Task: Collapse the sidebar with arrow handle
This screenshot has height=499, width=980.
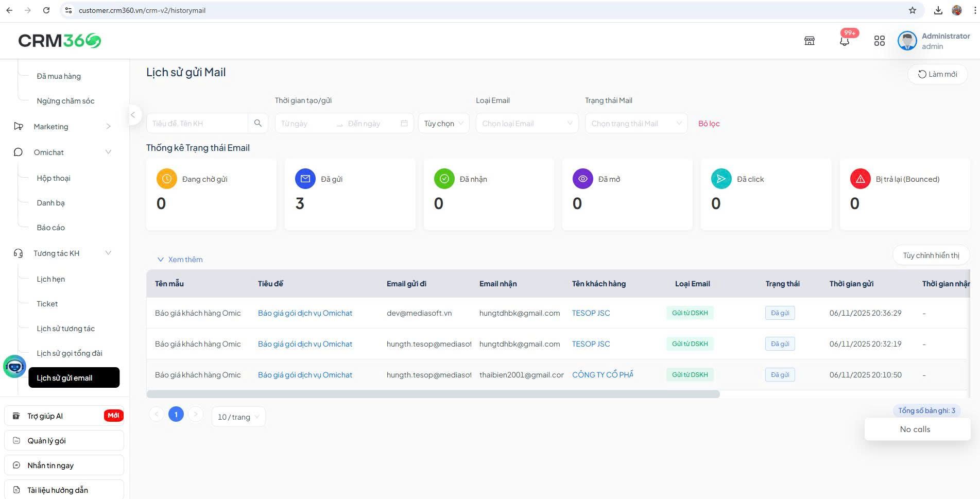Action: pos(133,115)
